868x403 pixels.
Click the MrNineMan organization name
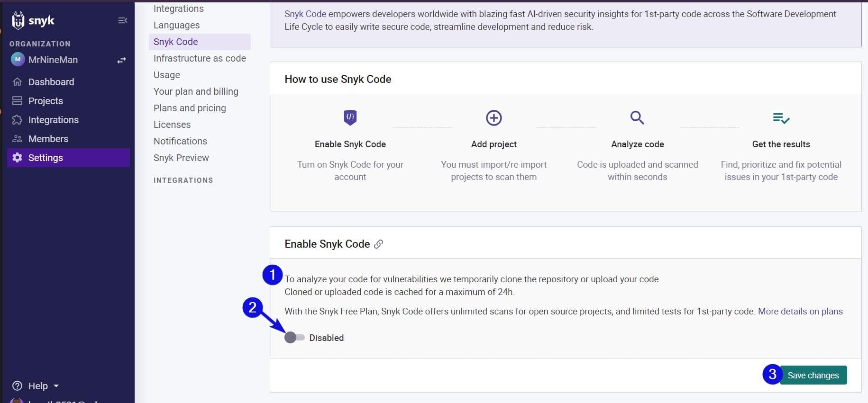53,60
